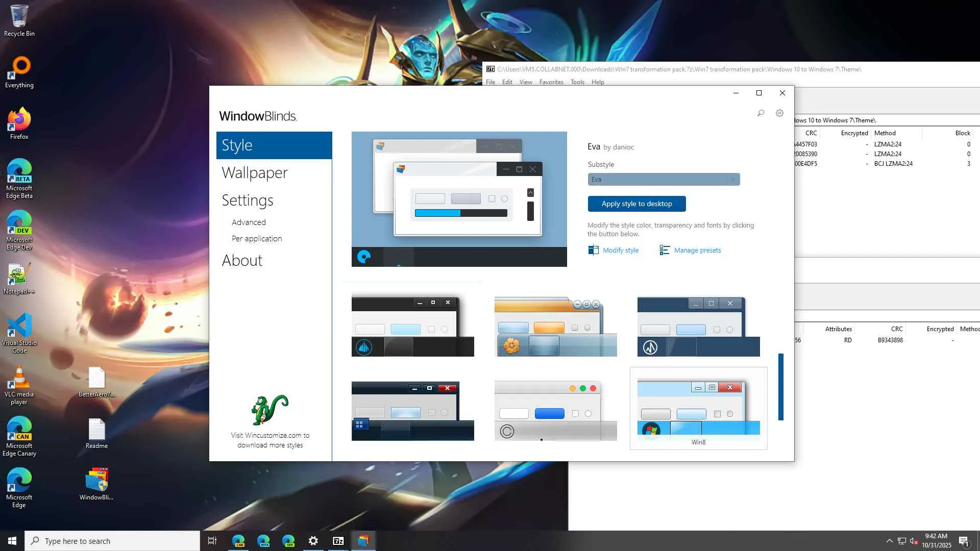The width and height of the screenshot is (980, 551).
Task: Click the Modify style icon
Action: (x=593, y=250)
